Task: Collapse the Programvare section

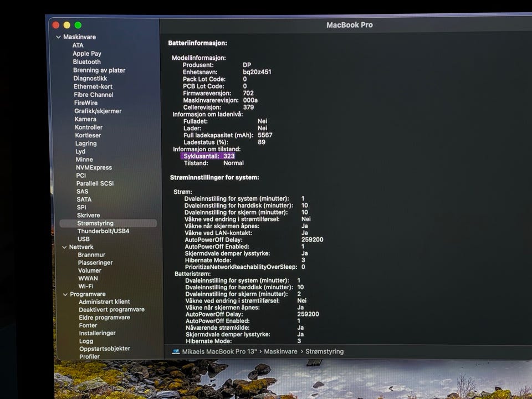Action: [65, 294]
